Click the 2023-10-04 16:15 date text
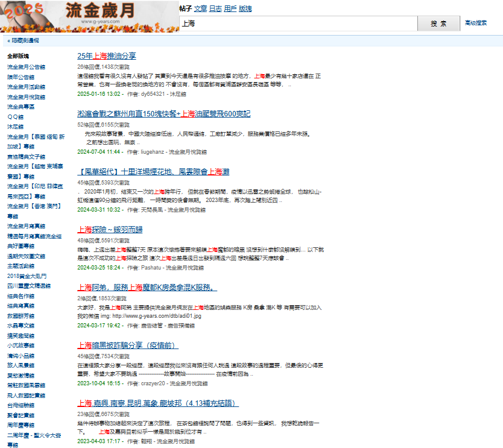 [99, 383]
